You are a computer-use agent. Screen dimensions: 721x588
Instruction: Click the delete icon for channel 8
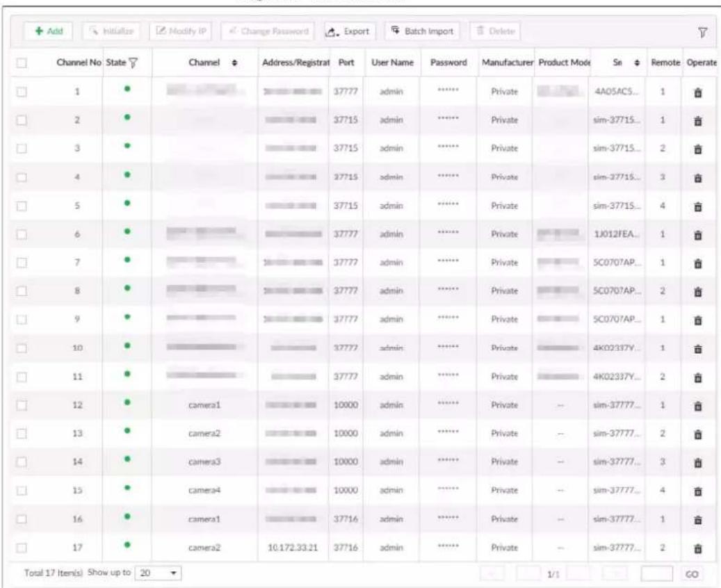697,292
